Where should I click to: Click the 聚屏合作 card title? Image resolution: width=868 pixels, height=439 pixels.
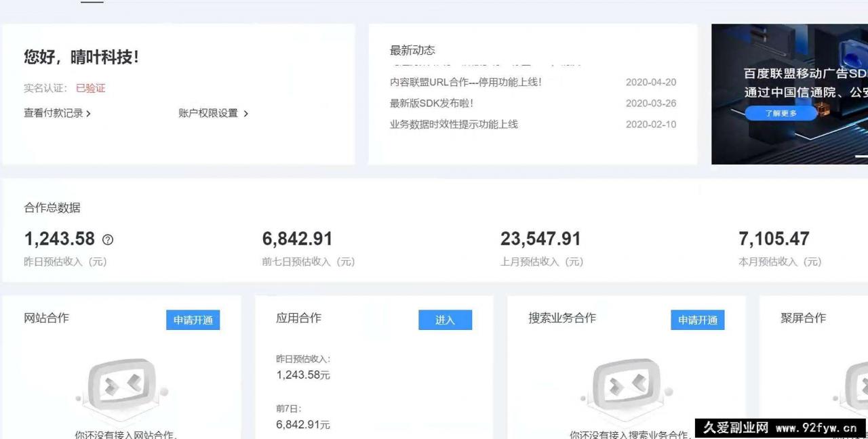point(803,318)
